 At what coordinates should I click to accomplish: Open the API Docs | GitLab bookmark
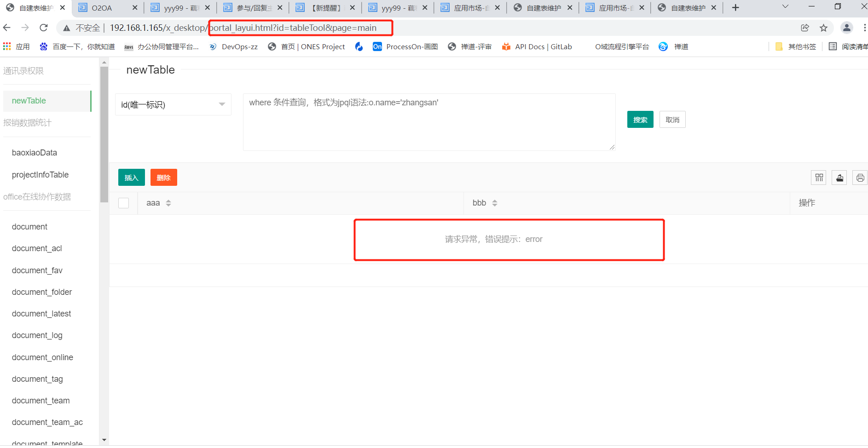click(537, 46)
